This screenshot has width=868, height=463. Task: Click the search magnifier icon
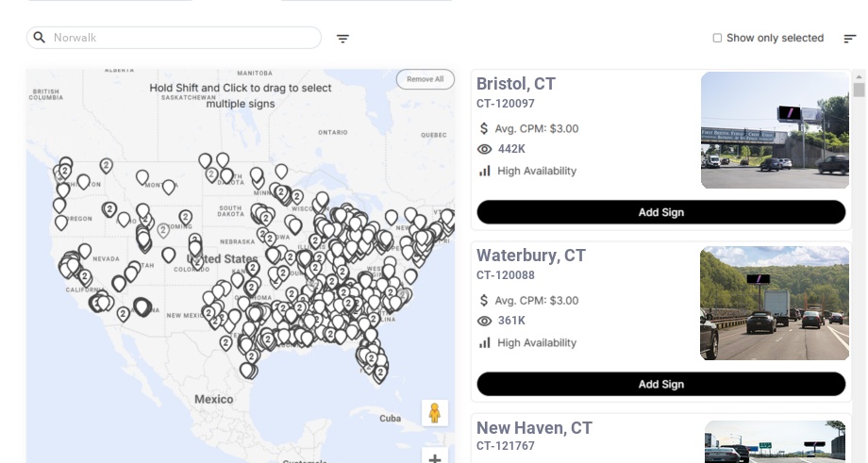point(40,38)
